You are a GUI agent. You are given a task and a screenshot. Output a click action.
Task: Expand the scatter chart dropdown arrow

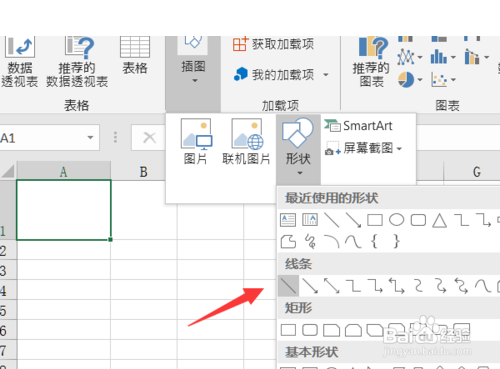[453, 80]
